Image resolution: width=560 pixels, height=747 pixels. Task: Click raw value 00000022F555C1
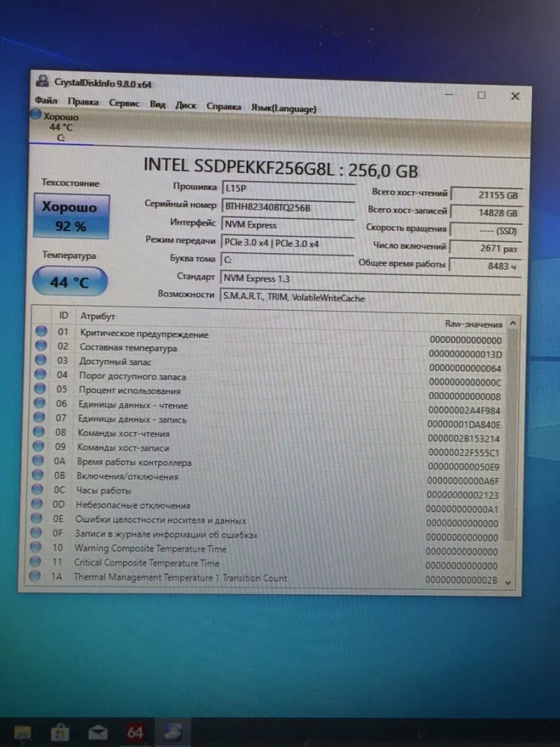point(463,452)
